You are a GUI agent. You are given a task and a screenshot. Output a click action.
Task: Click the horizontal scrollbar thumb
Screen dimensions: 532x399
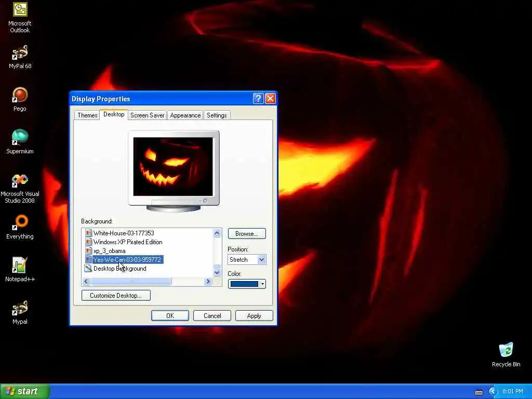pyautogui.click(x=131, y=281)
